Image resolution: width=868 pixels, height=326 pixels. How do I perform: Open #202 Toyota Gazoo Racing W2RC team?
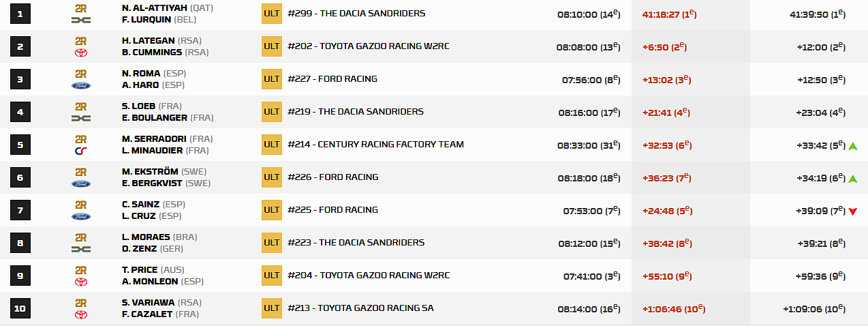369,46
